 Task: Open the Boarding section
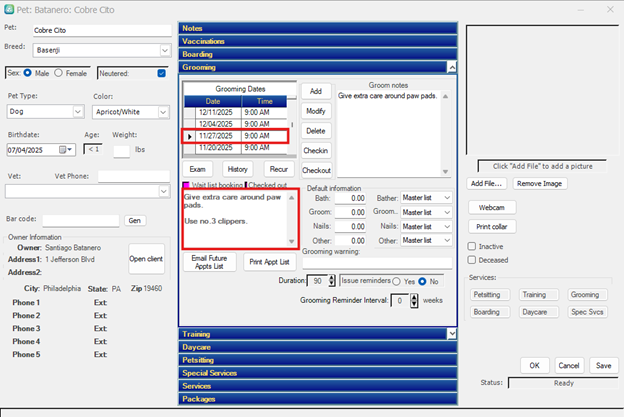tap(318, 54)
